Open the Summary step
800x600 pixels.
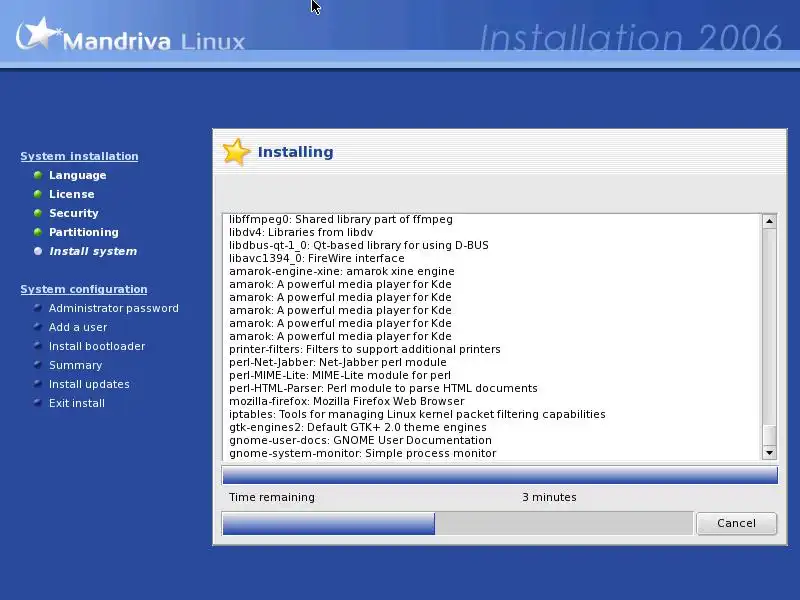pos(76,365)
